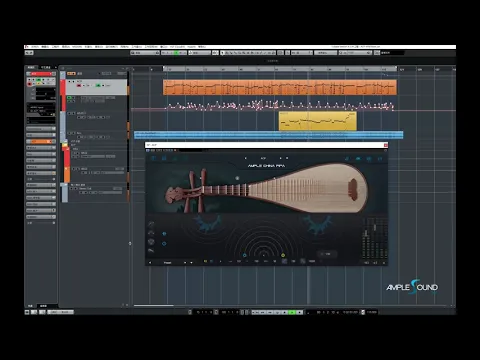This screenshot has width=480, height=360.
Task: Open the VST Cloud menu in the menu bar
Action: coord(177,47)
